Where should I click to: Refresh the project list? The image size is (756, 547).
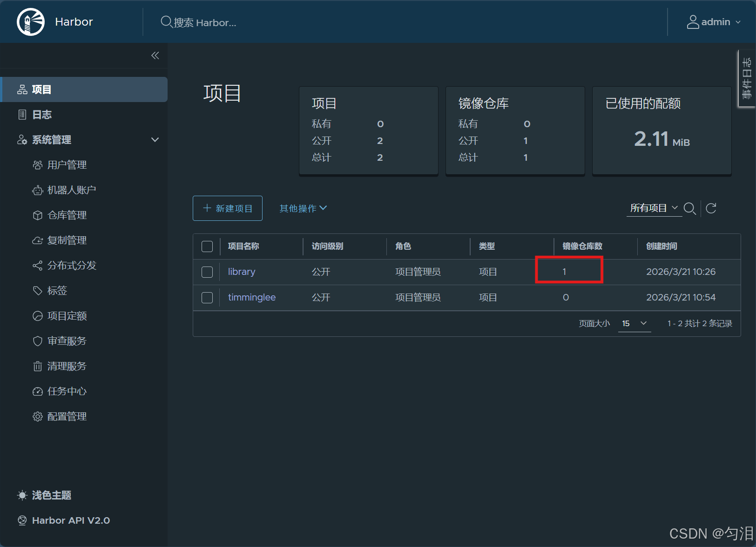711,208
